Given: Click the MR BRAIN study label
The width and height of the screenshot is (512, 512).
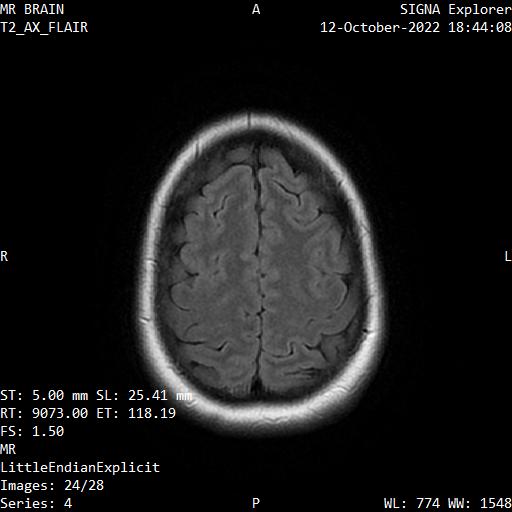Looking at the screenshot, I should click(32, 9).
